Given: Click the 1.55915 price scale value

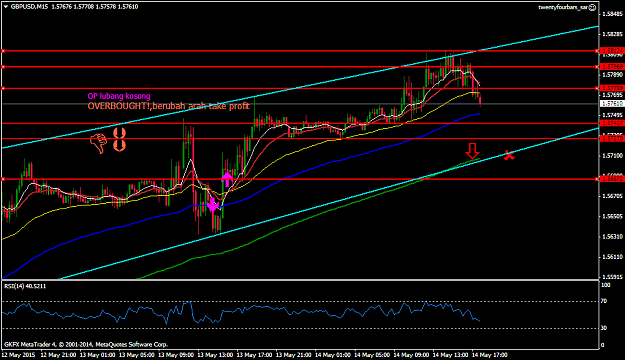Looking at the screenshot, I should (x=612, y=277).
